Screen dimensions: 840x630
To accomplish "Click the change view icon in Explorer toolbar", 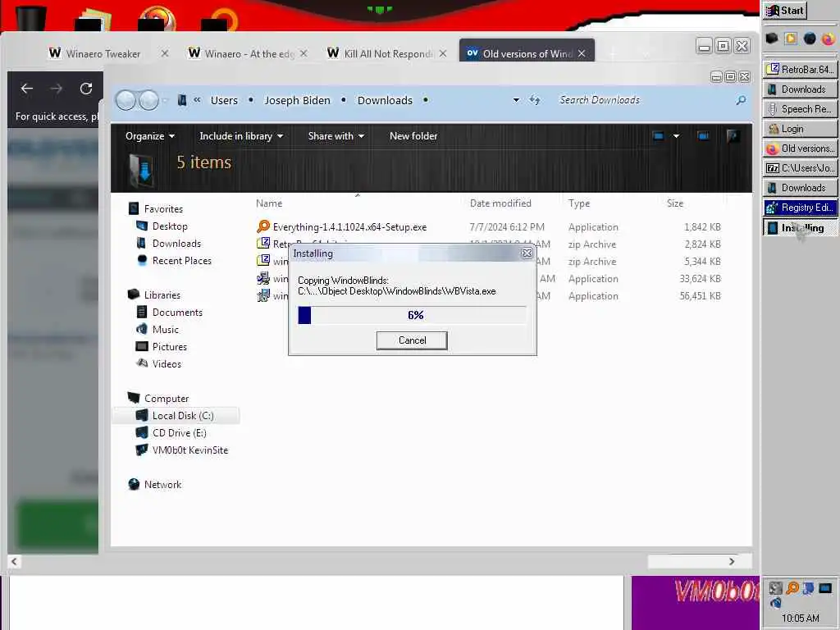I will pyautogui.click(x=659, y=136).
